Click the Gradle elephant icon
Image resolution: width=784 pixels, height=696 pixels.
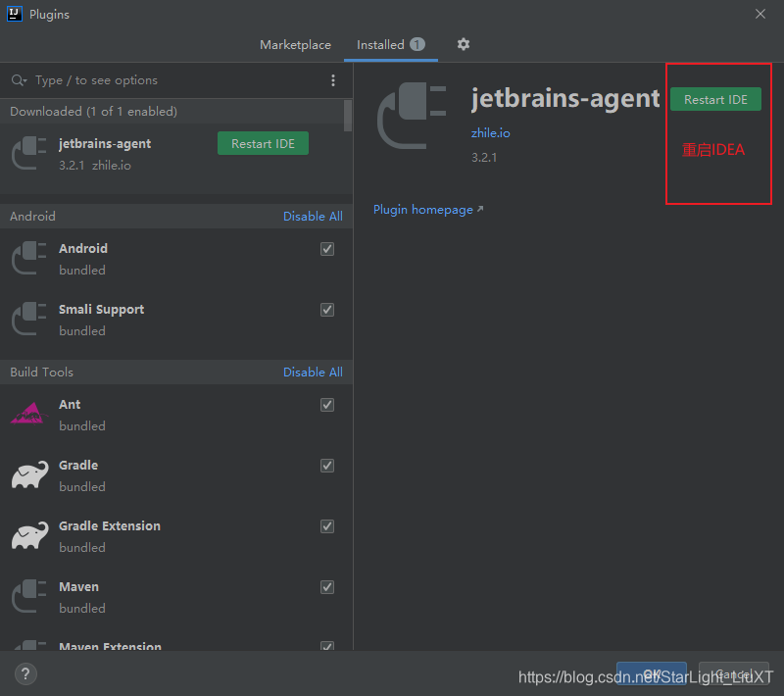(30, 474)
